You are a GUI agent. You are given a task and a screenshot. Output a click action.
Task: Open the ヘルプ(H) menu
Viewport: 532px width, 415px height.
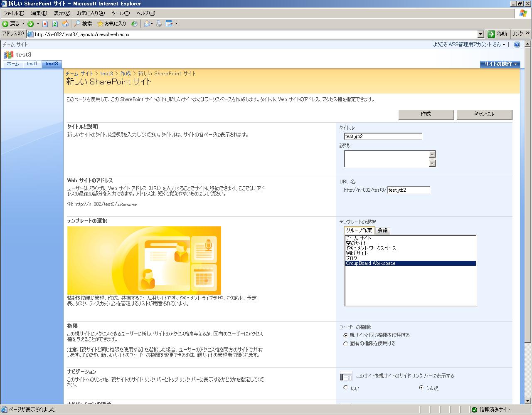coord(146,13)
